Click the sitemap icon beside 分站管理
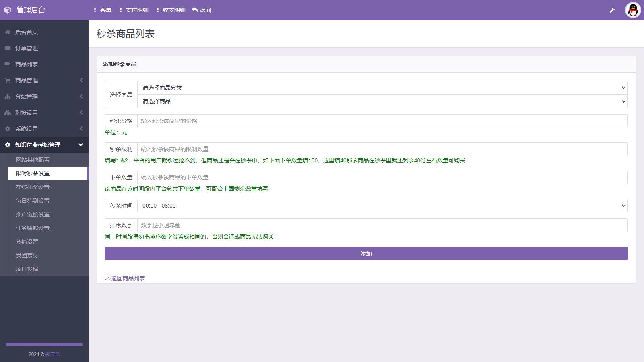644x362 pixels. point(8,97)
